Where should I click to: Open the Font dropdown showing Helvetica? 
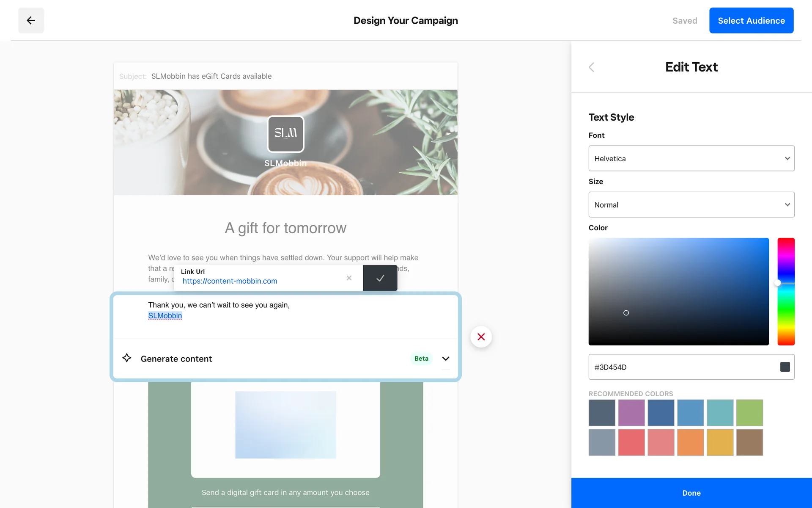[691, 158]
